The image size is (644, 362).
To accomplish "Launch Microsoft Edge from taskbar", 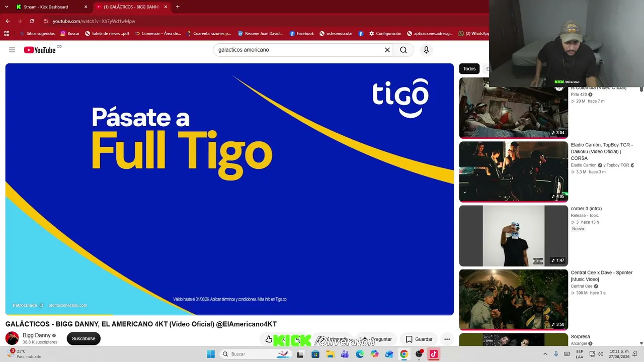I will click(x=360, y=354).
